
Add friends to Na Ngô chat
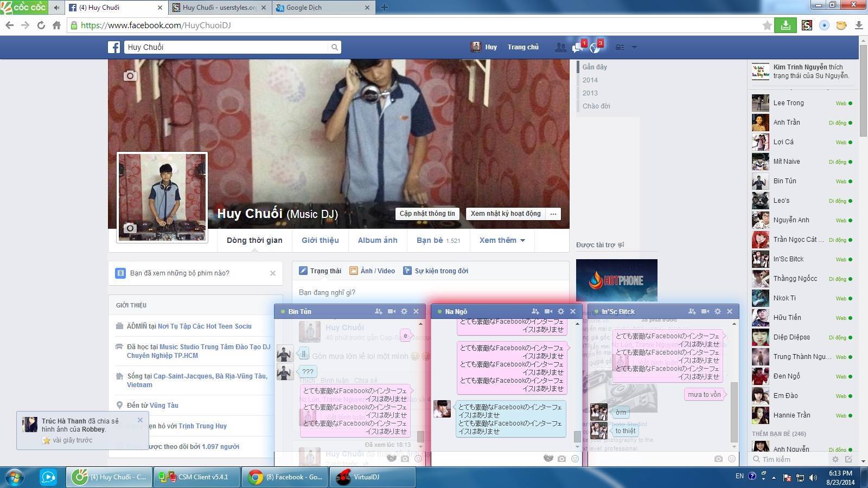(535, 311)
